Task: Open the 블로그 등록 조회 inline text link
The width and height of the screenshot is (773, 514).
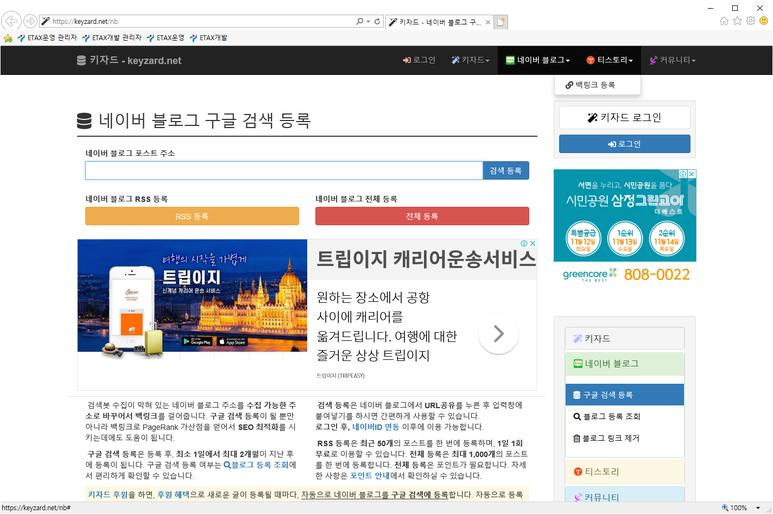Action: pos(256,465)
